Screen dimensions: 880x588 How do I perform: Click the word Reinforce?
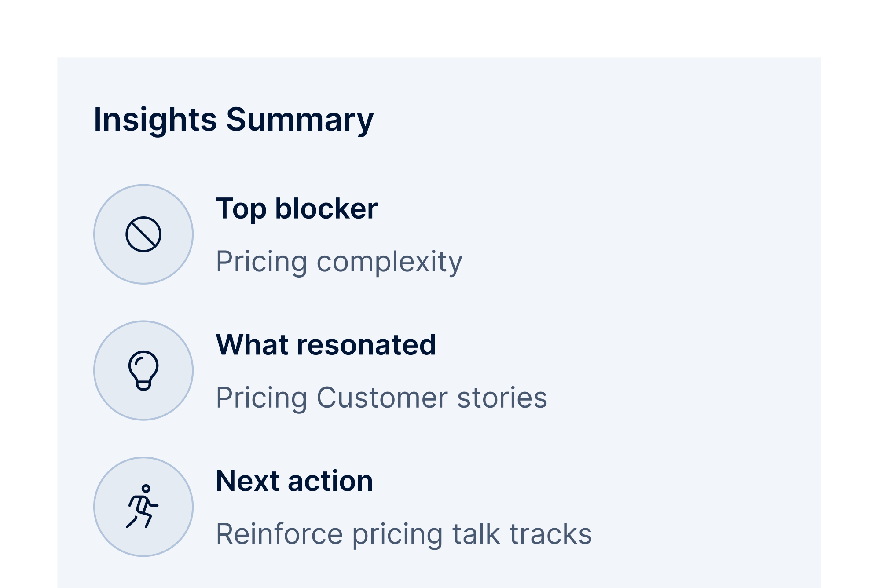[x=279, y=534]
